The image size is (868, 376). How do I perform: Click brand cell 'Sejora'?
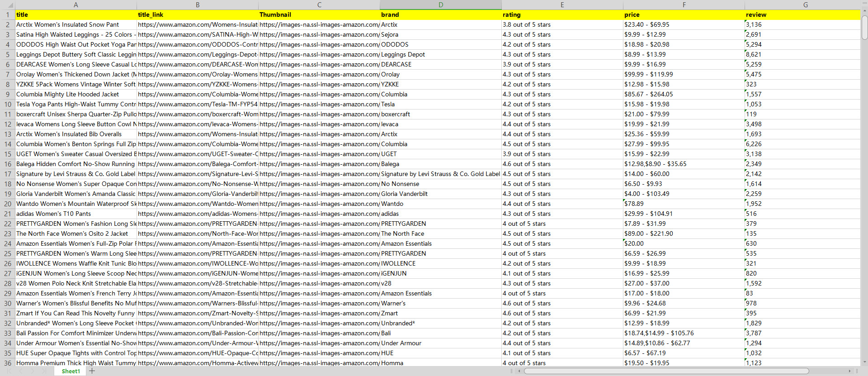point(441,34)
